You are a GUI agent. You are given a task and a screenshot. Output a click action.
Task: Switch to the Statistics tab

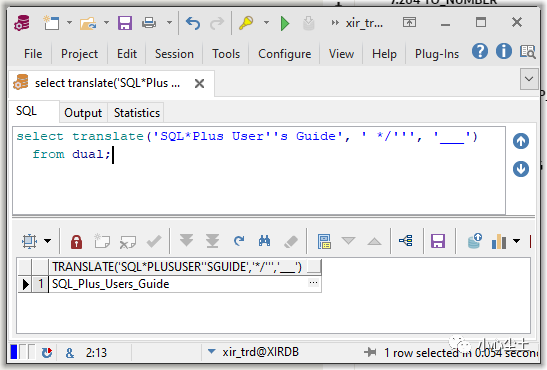point(137,113)
